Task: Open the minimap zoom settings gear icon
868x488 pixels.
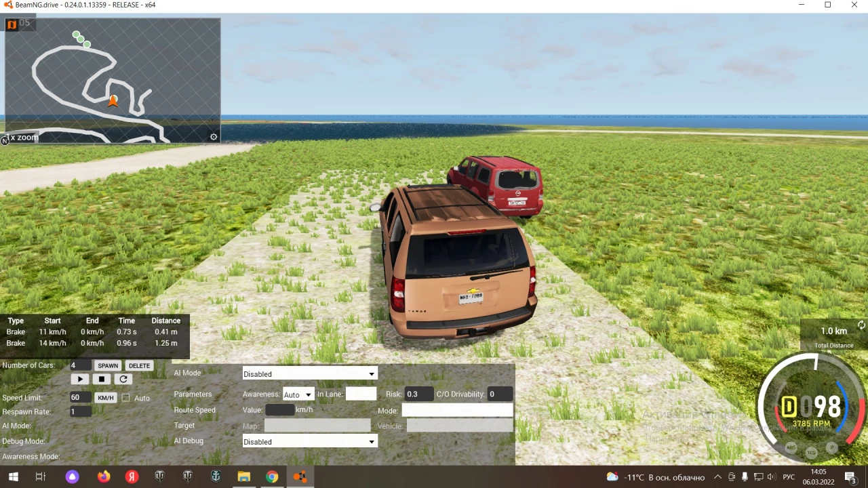Action: pos(214,136)
